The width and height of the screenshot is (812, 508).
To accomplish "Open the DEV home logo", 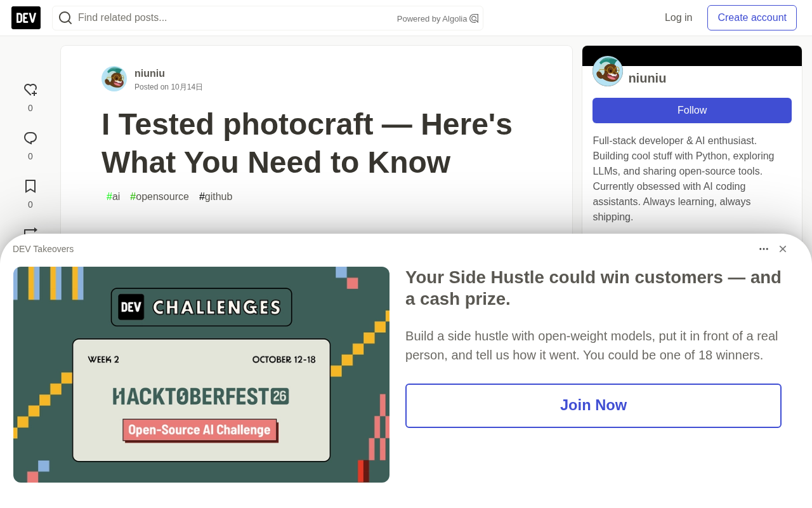I will click(x=26, y=18).
